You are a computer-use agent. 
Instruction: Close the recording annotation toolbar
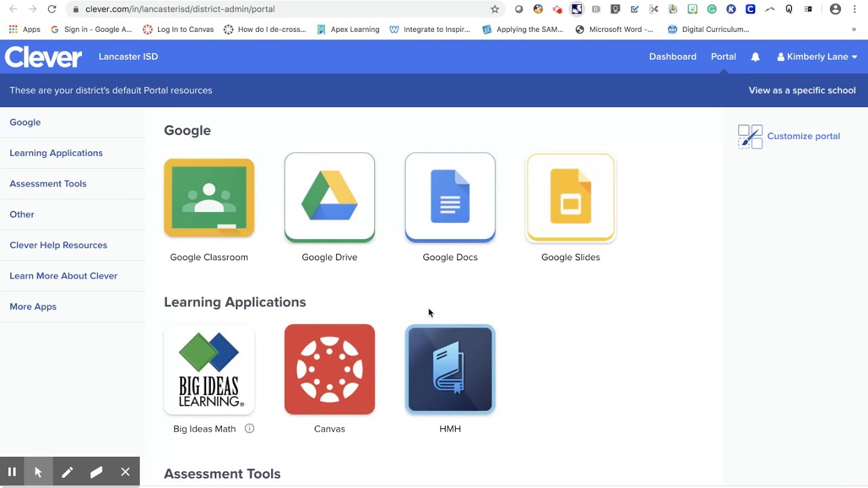tap(125, 472)
